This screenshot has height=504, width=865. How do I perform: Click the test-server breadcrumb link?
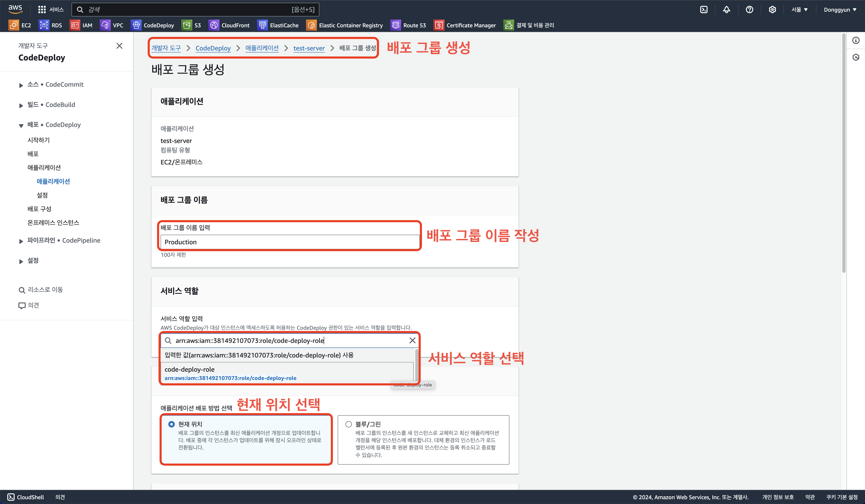tap(308, 48)
